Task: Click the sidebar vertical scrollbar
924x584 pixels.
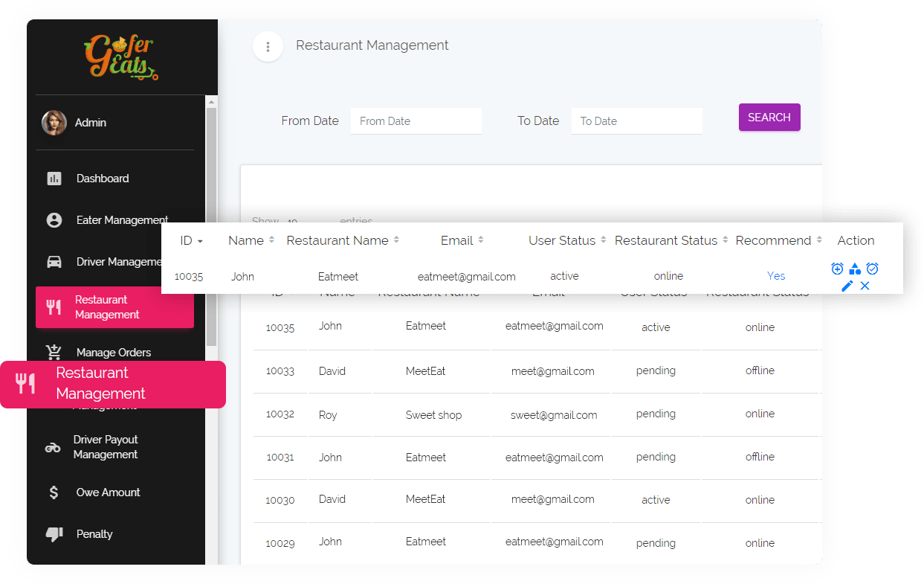Action: click(x=211, y=223)
